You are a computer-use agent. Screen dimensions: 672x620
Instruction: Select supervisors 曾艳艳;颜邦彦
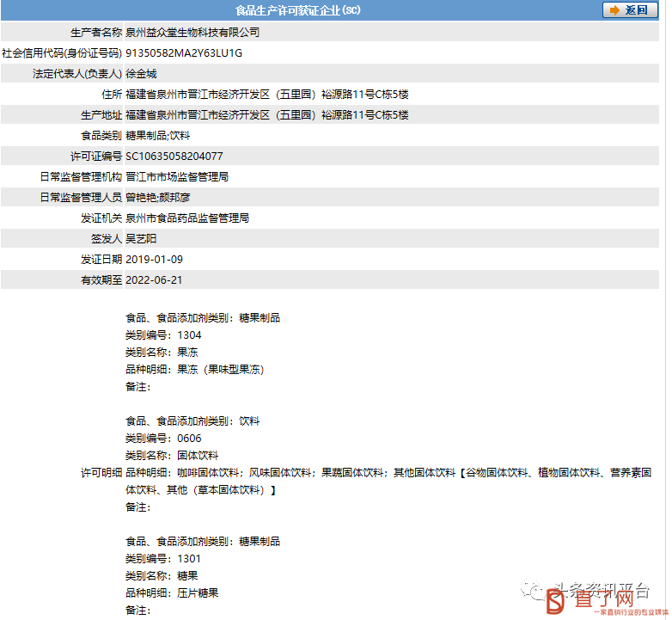158,197
